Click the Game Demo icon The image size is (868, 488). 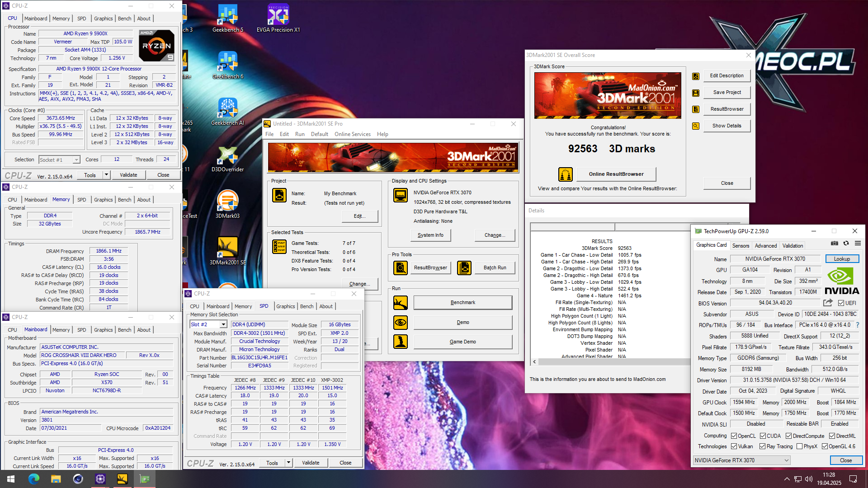coord(401,342)
